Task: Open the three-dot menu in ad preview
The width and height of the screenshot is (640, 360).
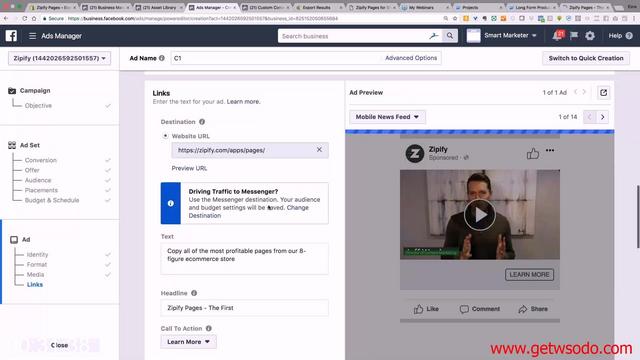Action: (x=550, y=150)
